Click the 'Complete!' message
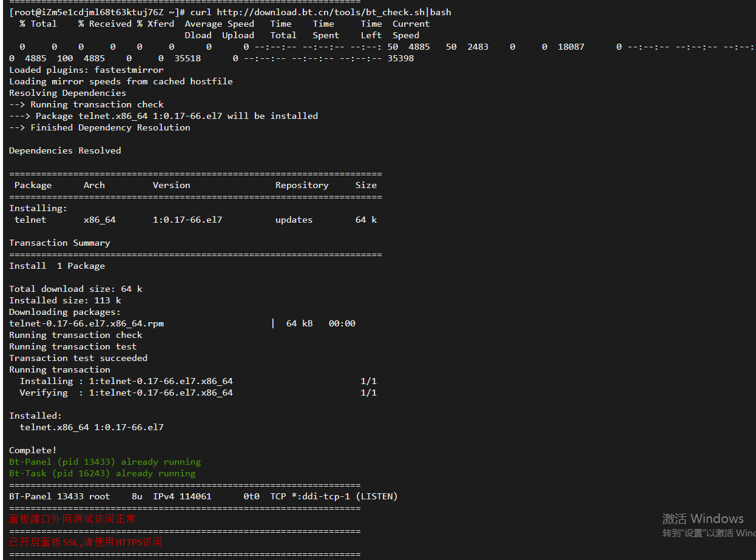 [33, 450]
